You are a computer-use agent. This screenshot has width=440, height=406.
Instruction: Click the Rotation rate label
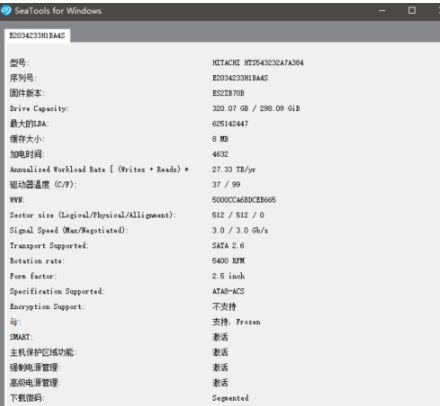coord(37,261)
